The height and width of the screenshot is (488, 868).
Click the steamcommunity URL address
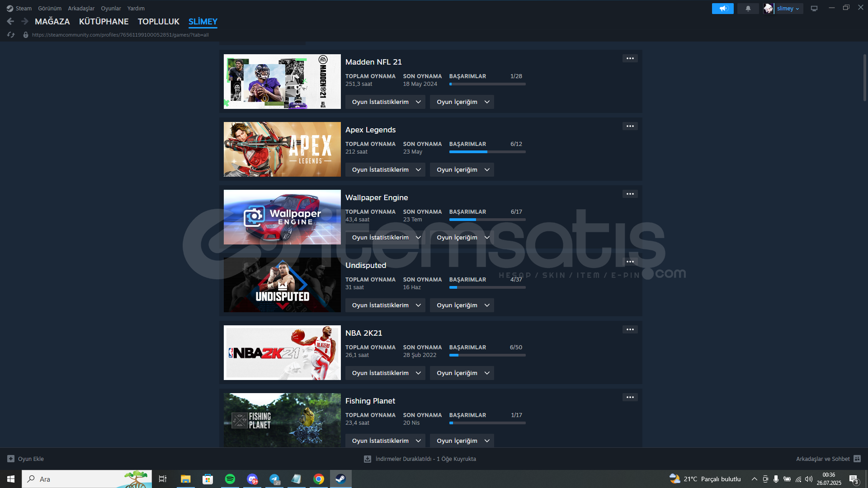pyautogui.click(x=120, y=35)
